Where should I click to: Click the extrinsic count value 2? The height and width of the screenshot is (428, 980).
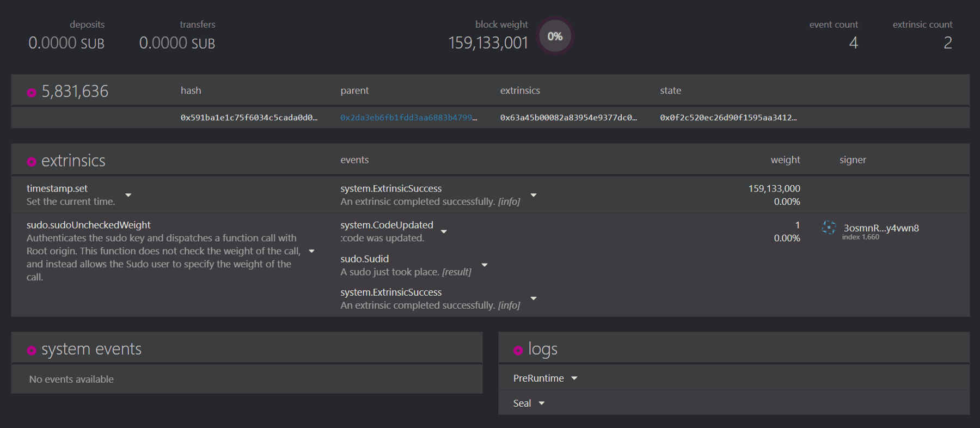click(x=948, y=43)
